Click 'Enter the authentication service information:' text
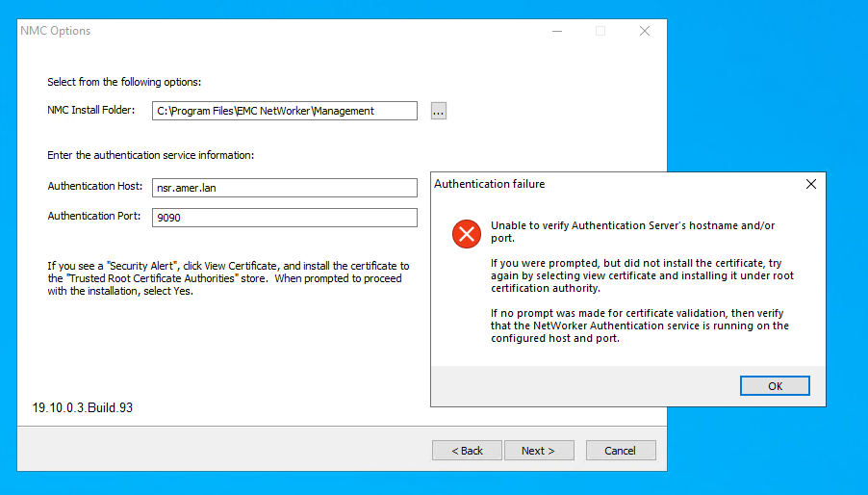 click(x=150, y=156)
